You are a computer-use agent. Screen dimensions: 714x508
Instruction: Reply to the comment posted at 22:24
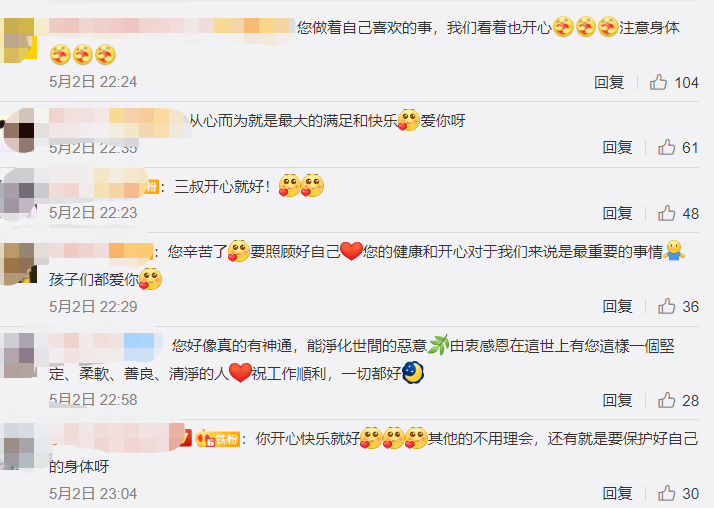point(609,82)
